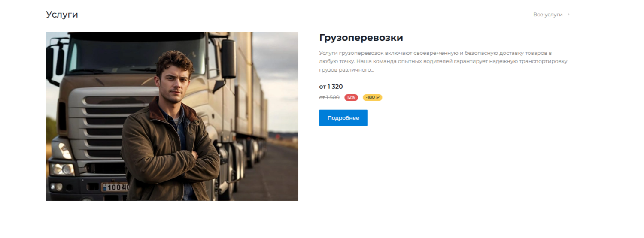Click the horizontal divider below the service card

tap(308, 226)
